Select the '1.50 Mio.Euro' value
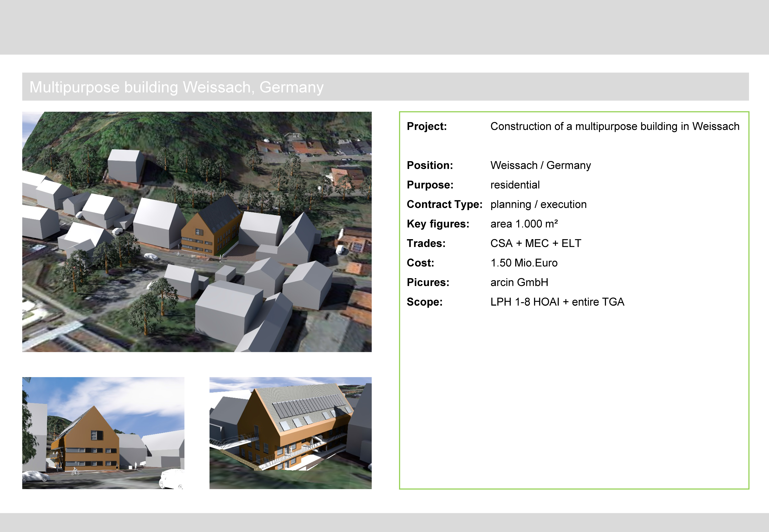769x532 pixels. (524, 263)
